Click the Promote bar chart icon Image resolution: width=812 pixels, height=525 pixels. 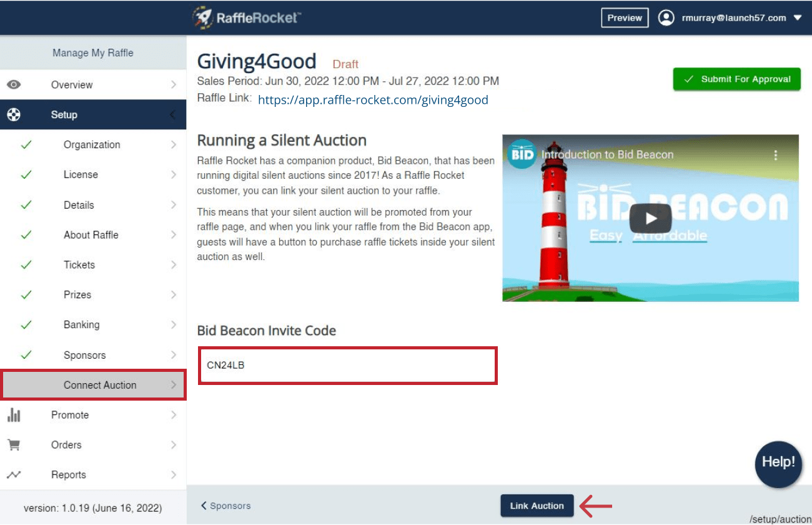(14, 415)
